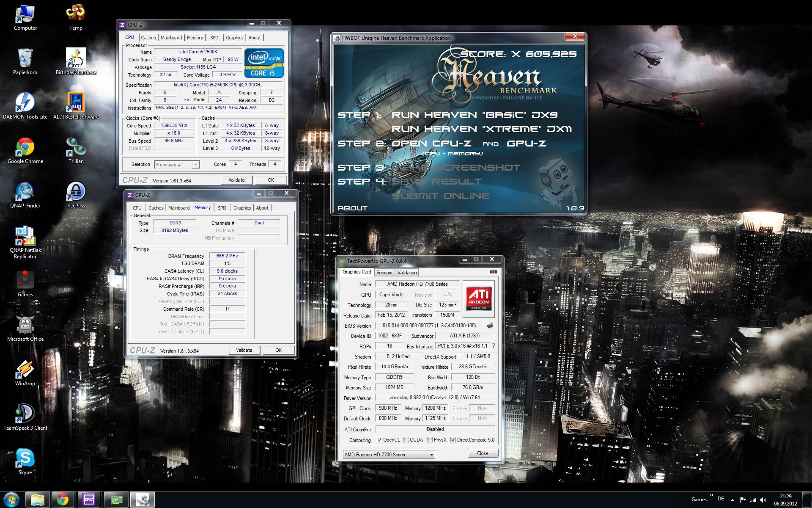Click the GPU-Z BIOS save chip icon
The height and width of the screenshot is (508, 812).
490,326
